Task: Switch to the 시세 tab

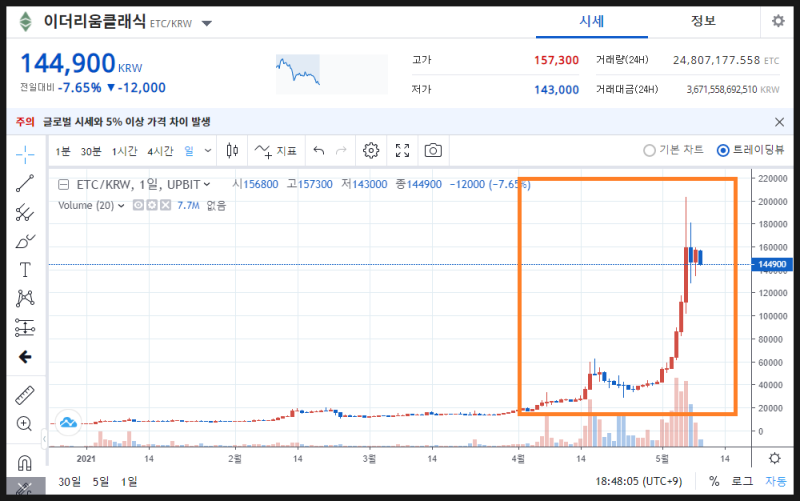Action: (x=591, y=21)
